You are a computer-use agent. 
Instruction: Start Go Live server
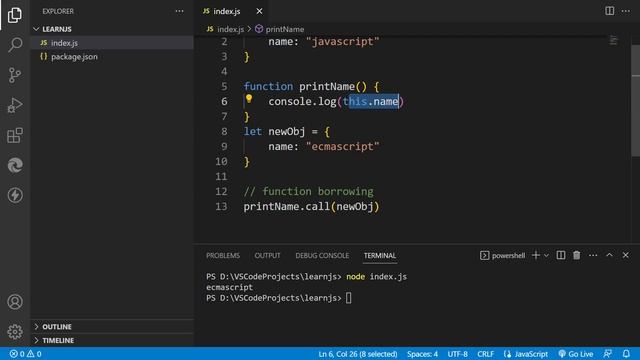pyautogui.click(x=576, y=354)
